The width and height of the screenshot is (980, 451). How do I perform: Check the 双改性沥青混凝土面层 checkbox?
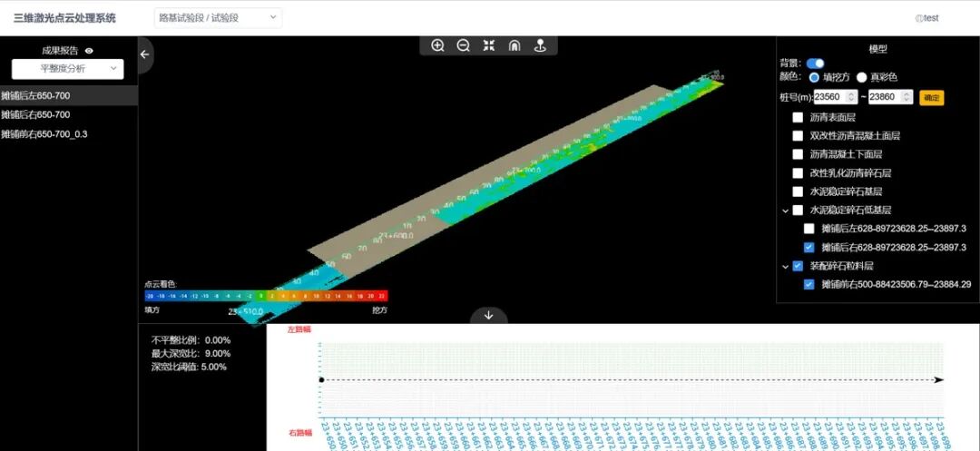pyautogui.click(x=798, y=135)
